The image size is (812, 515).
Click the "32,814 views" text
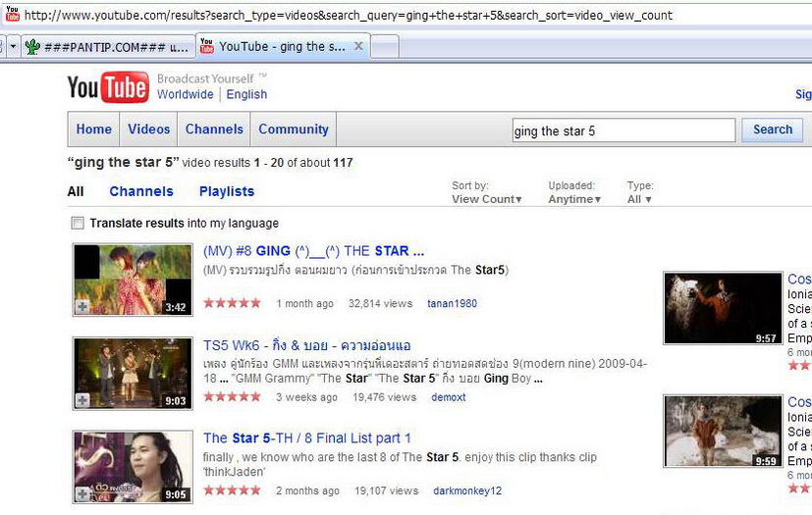381,304
